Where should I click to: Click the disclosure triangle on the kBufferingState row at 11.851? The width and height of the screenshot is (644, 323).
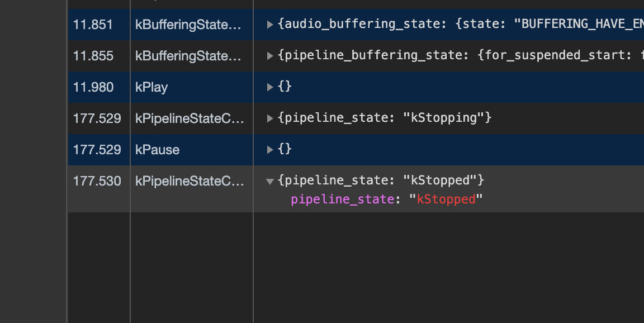[269, 24]
